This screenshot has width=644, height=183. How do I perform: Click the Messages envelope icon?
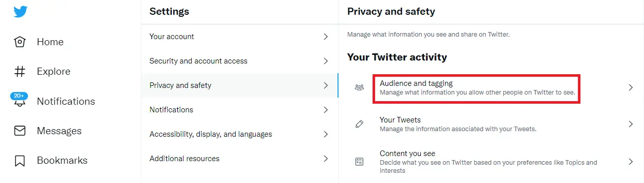[x=20, y=131]
